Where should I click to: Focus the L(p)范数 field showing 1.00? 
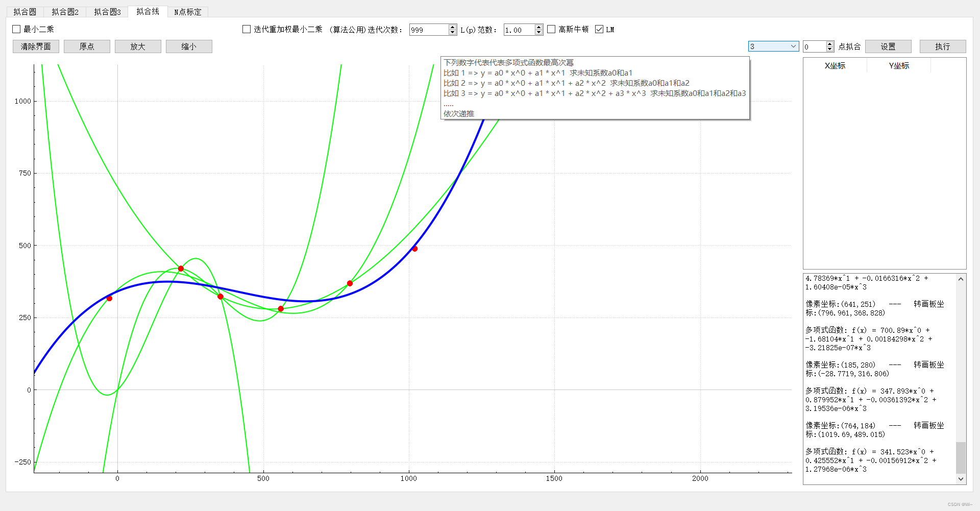coord(519,30)
